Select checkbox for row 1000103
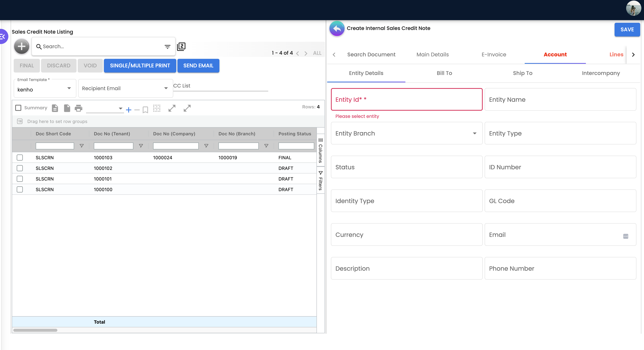644x350 pixels. click(20, 157)
